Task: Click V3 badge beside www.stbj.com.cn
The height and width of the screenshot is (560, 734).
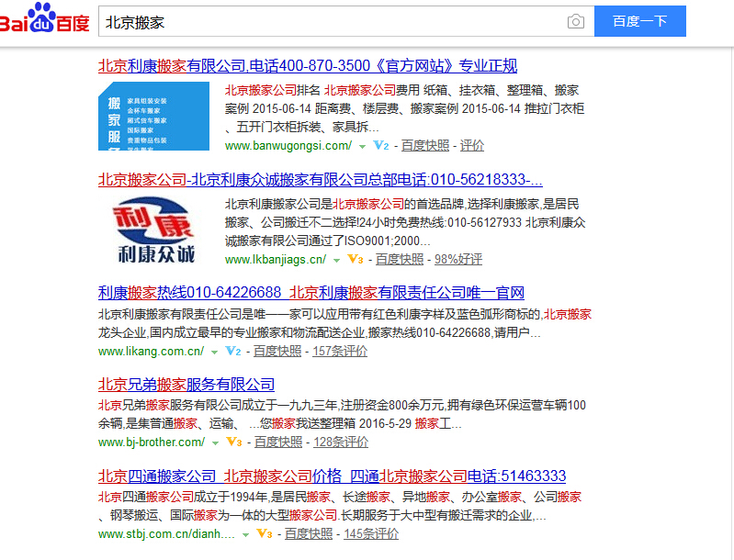Action: 265,533
